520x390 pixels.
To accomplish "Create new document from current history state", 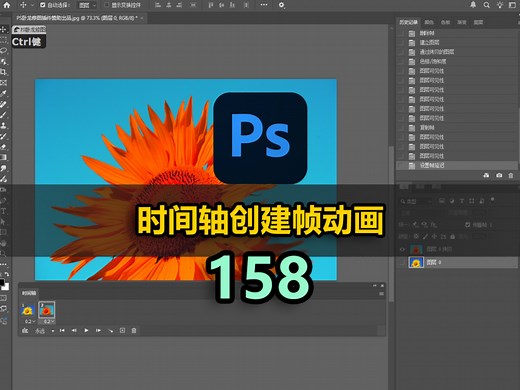I will click(x=486, y=175).
